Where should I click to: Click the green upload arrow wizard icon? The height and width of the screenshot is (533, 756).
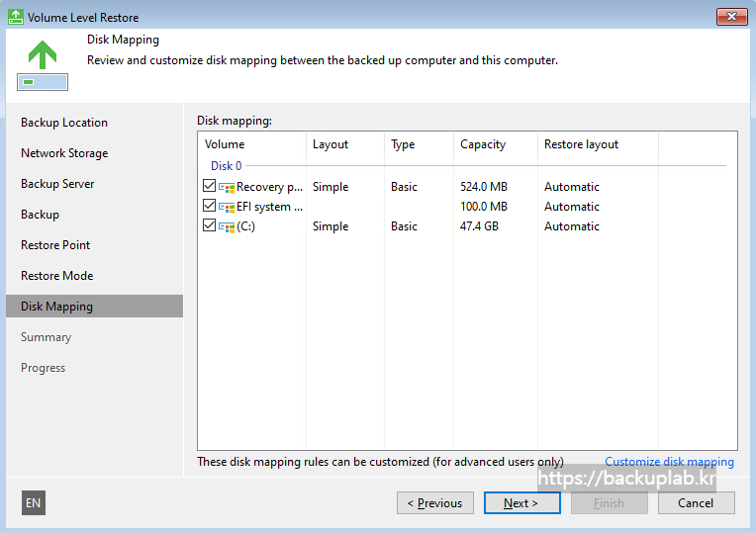(x=43, y=64)
